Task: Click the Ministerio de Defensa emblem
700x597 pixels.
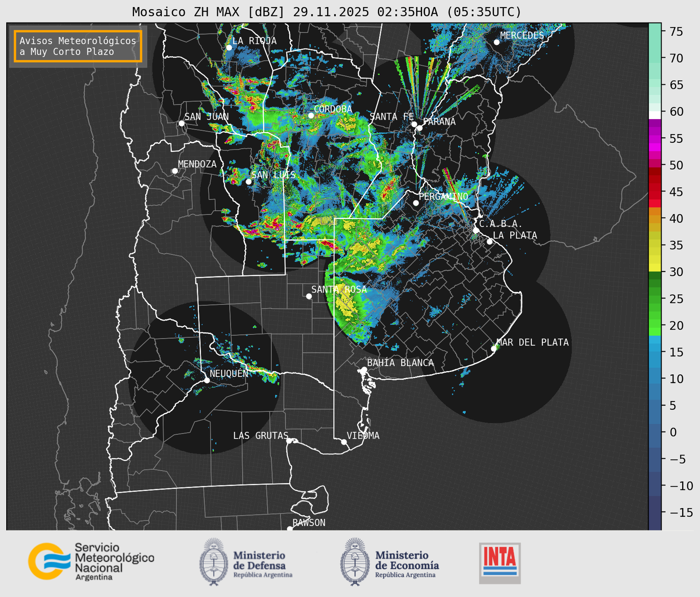Action: [214, 561]
